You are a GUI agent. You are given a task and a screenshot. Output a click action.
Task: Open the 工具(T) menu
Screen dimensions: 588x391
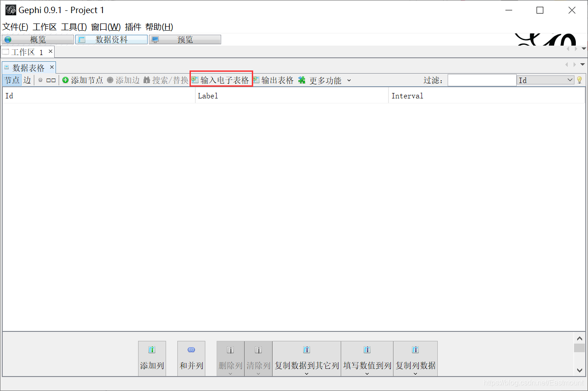pos(74,27)
